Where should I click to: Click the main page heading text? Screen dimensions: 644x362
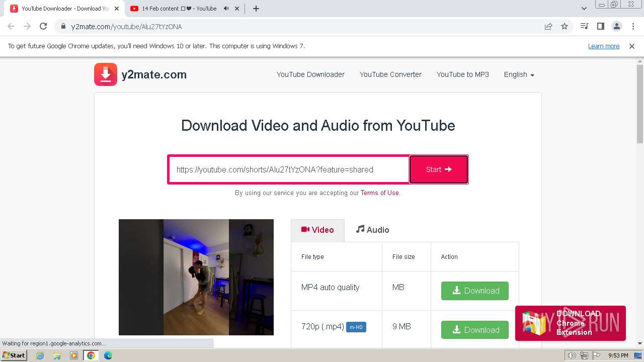[318, 125]
